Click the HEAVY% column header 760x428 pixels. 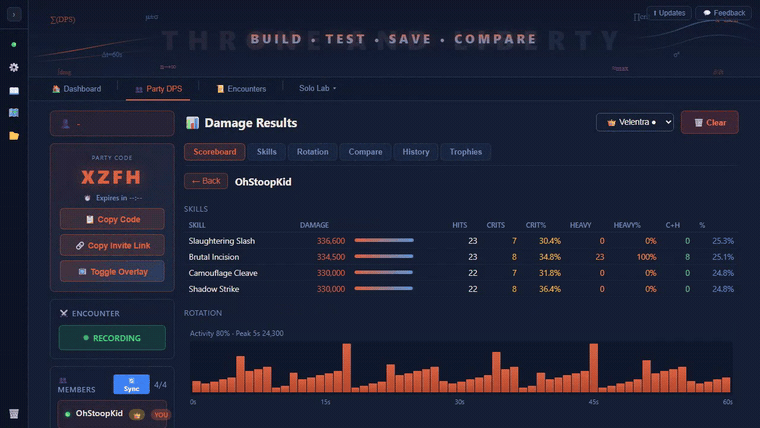(627, 225)
